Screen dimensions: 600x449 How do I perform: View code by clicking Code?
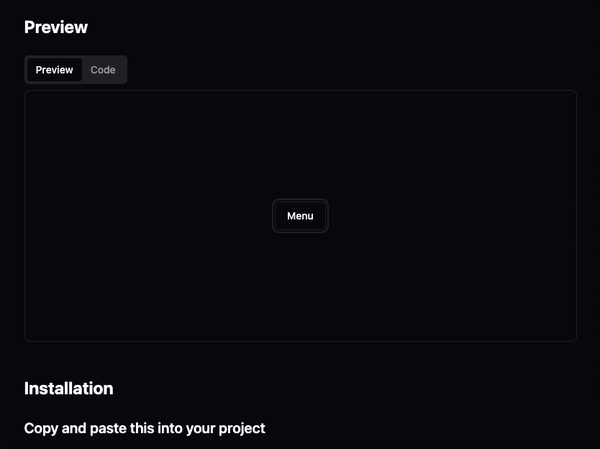(x=103, y=70)
